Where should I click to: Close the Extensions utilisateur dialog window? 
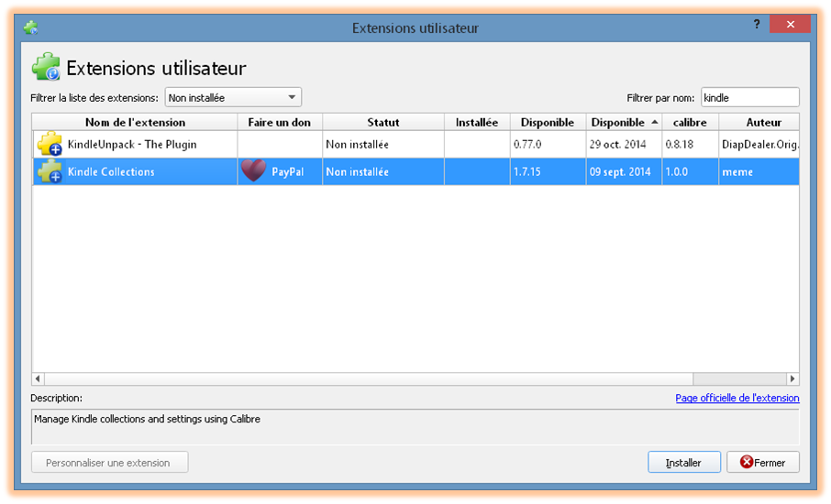coord(791,25)
